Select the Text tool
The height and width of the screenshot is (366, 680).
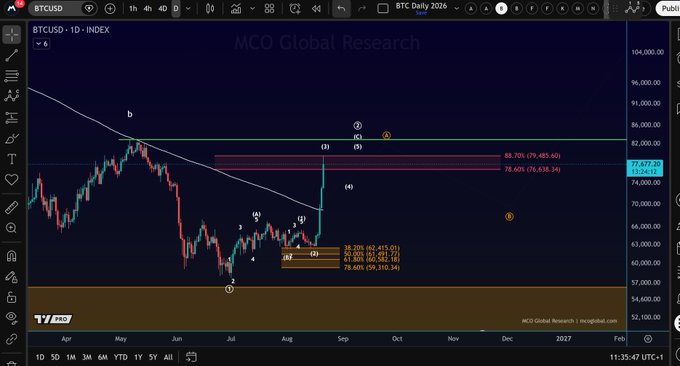pos(12,159)
